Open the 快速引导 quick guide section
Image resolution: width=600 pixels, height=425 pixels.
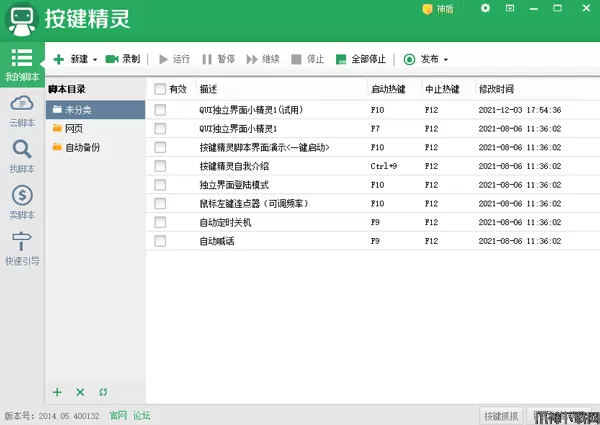pyautogui.click(x=22, y=247)
